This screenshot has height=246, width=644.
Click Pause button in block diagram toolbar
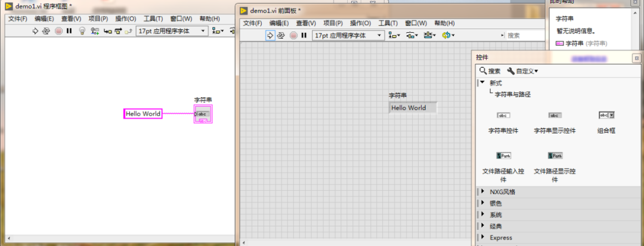point(69,31)
